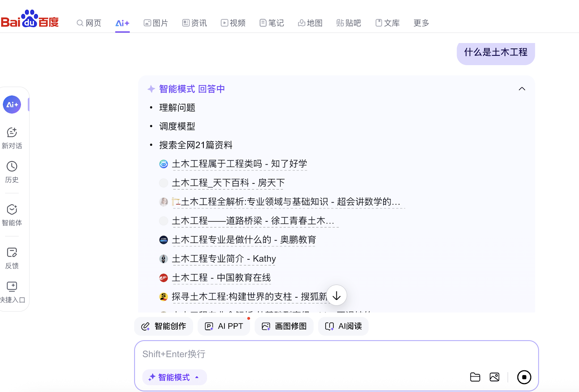Collapse the 智能模式 answering panel
Image resolution: width=579 pixels, height=392 pixels.
click(x=522, y=89)
